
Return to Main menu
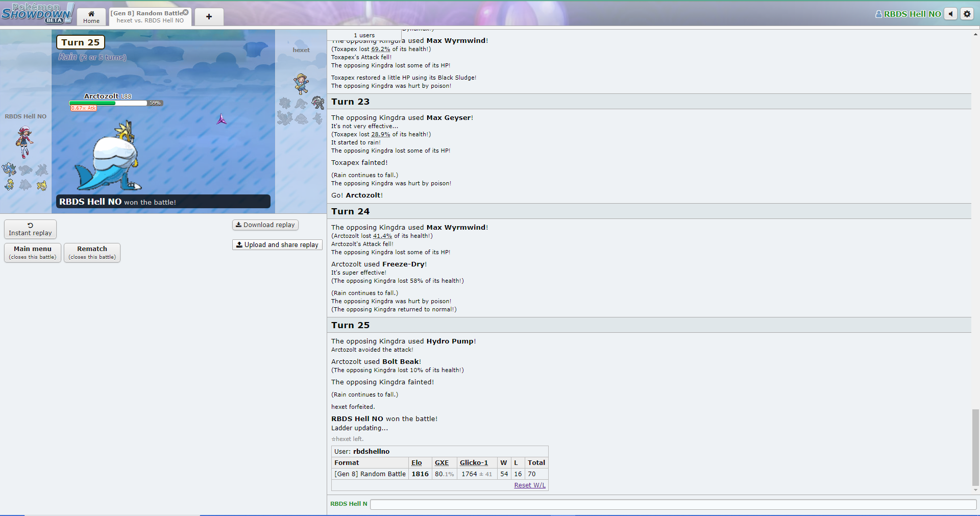33,253
